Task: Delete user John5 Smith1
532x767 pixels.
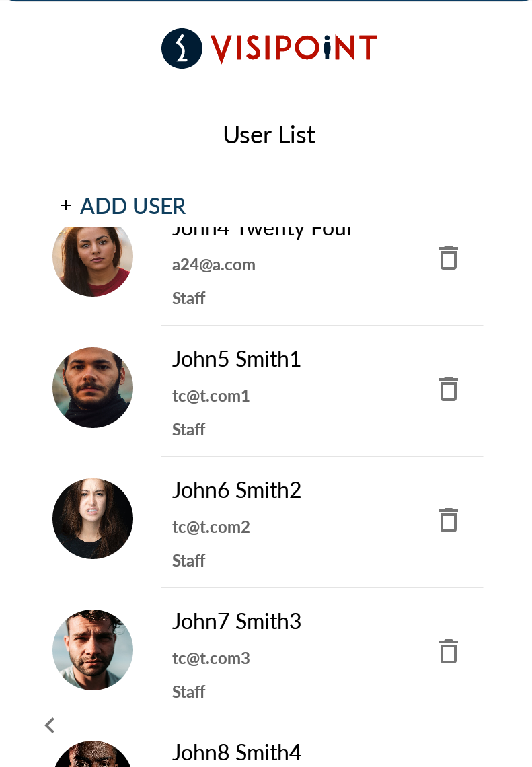Action: coord(448,390)
